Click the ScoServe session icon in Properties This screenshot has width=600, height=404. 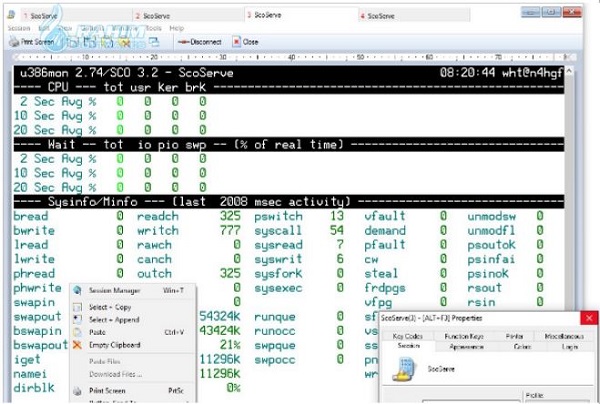tap(403, 369)
